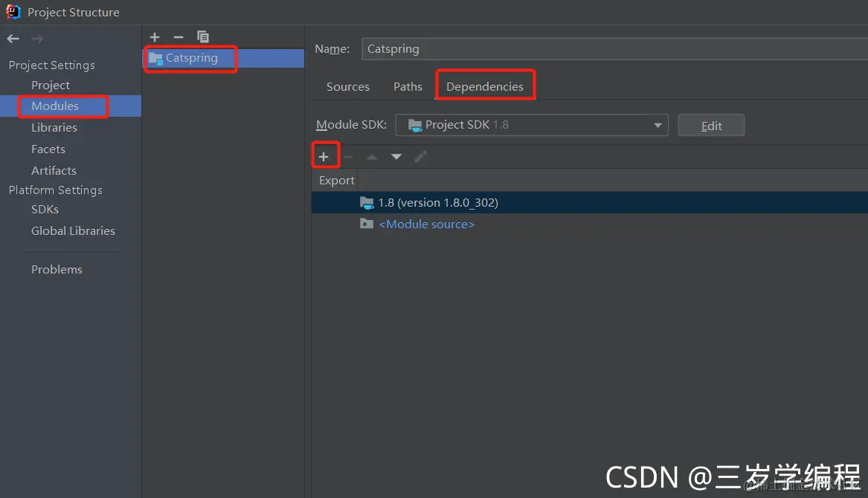Open the Dependencies tab
The height and width of the screenshot is (498, 868).
click(485, 87)
